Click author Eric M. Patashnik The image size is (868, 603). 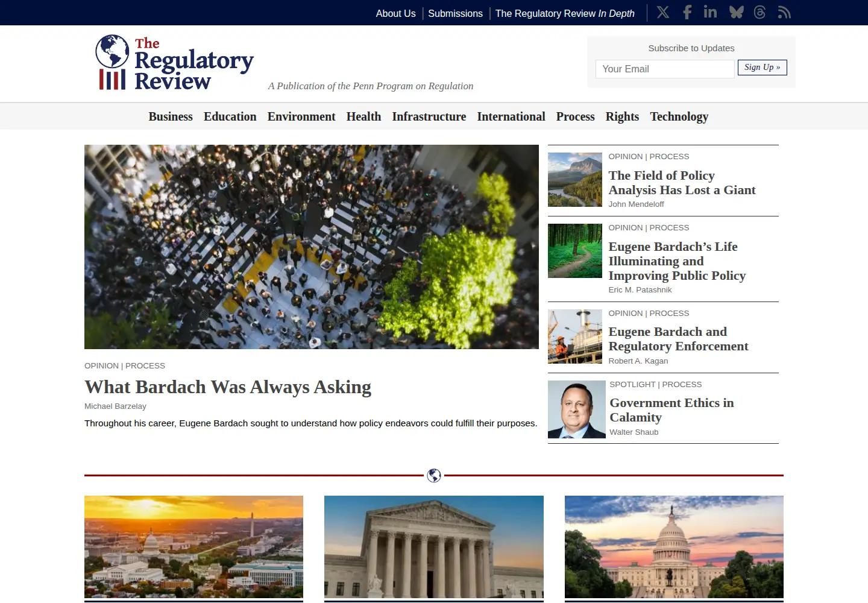pyautogui.click(x=640, y=290)
